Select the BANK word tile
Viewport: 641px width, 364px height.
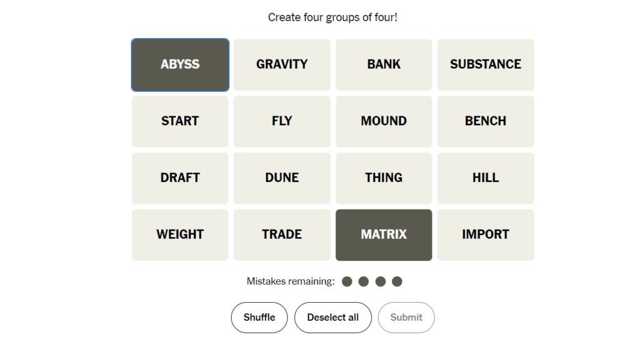384,65
